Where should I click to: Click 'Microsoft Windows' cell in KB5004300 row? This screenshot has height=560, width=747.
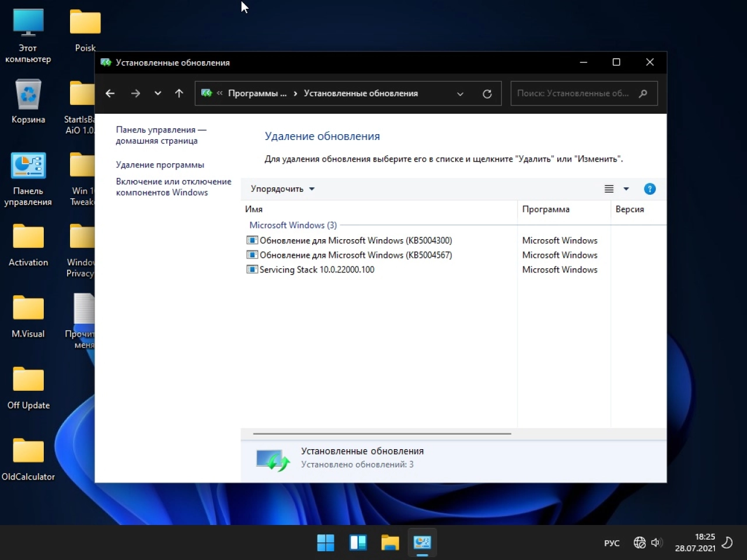(560, 240)
